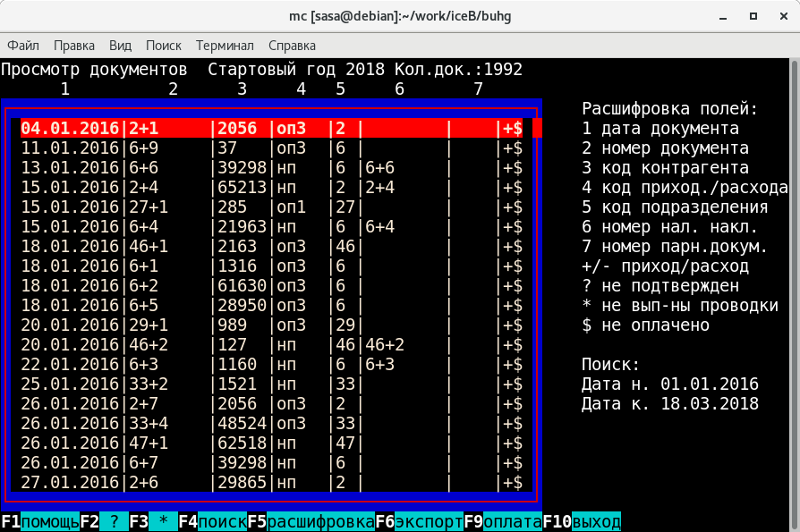Click the 'Стартовый год 2018' header text
800x532 pixels.
[x=296, y=70]
